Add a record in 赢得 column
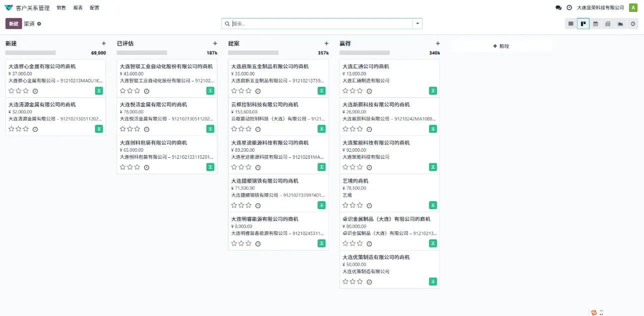This screenshot has width=644, height=316. [x=437, y=43]
